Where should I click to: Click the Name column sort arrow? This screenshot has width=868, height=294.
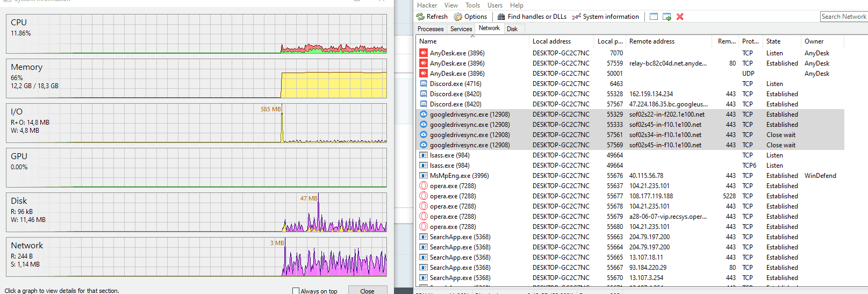(x=473, y=37)
